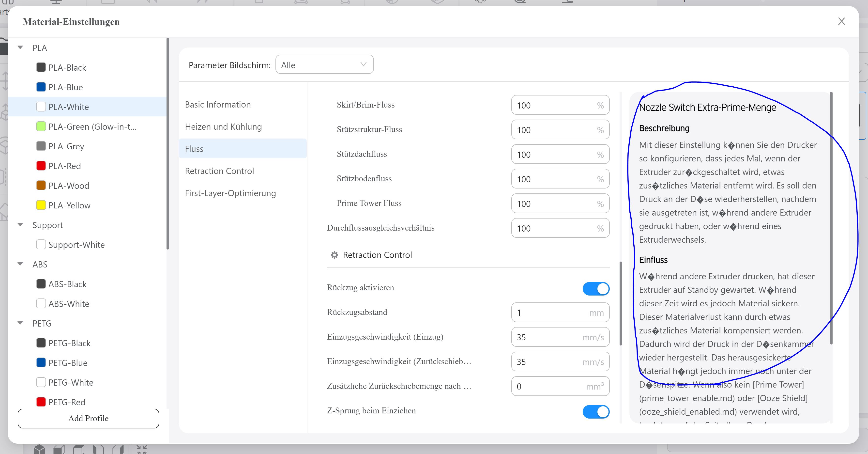Click the blue color swatch of PLA-Blue
This screenshot has height=454, width=868.
point(41,87)
